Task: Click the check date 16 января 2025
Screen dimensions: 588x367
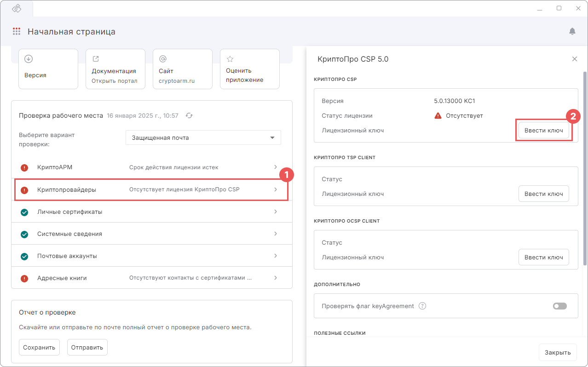Action: [143, 116]
